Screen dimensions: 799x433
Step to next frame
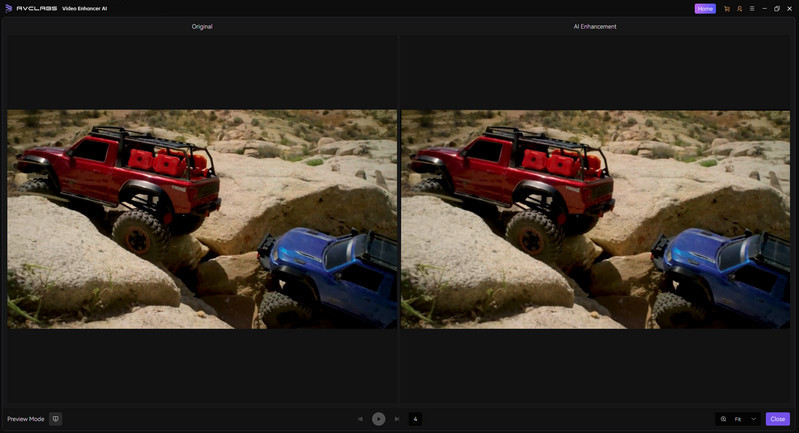point(396,419)
